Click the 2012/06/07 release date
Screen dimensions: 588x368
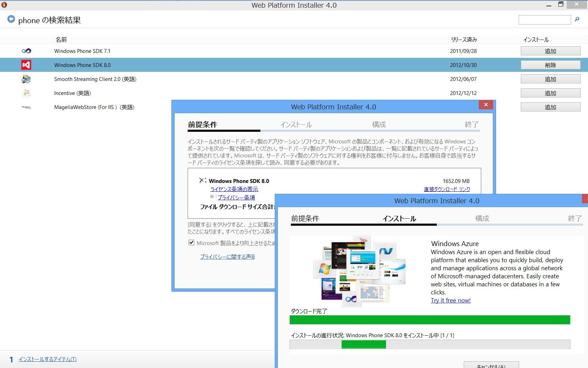[463, 79]
